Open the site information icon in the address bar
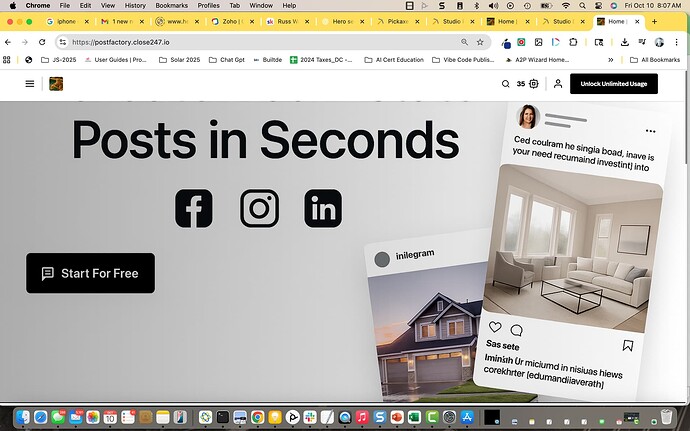690x431 pixels. pyautogui.click(x=63, y=42)
